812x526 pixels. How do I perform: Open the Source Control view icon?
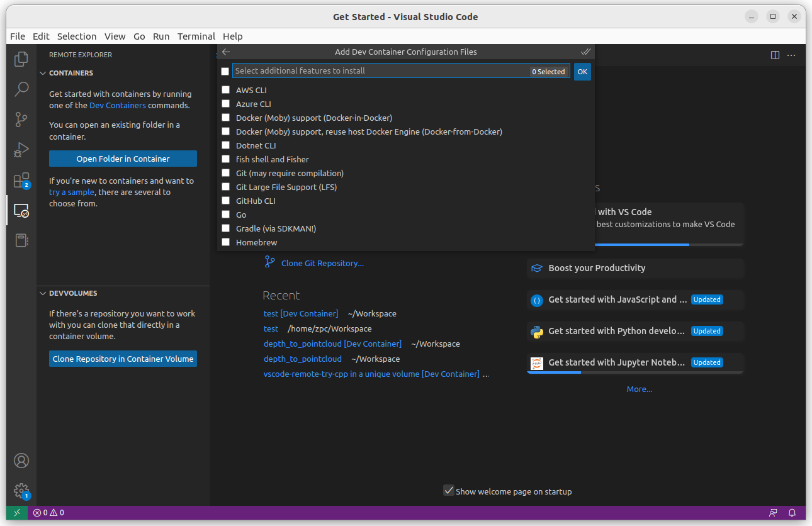coord(21,119)
